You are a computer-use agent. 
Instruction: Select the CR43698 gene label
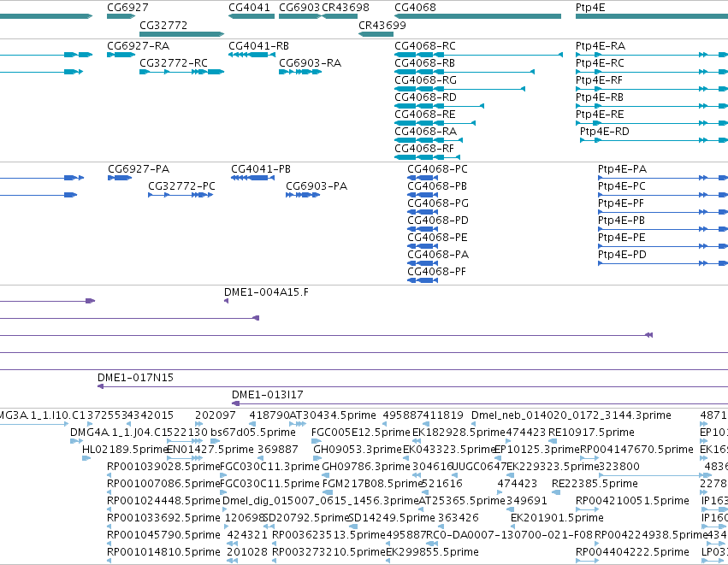(x=346, y=8)
